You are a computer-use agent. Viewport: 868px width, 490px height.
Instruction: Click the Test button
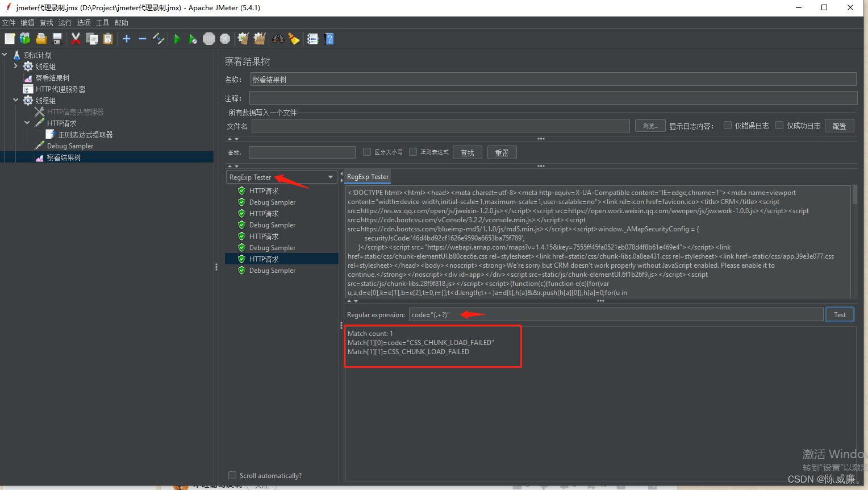(x=840, y=314)
